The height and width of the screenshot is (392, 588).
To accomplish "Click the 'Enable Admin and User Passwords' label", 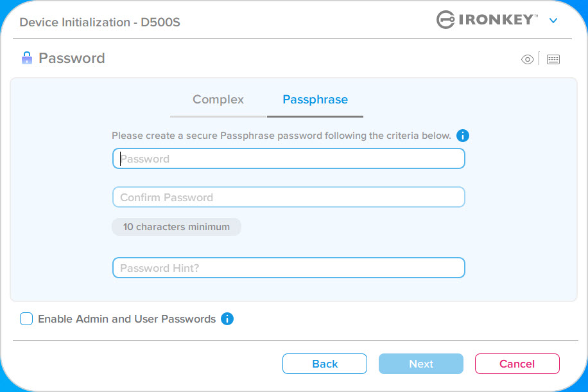I will point(127,319).
